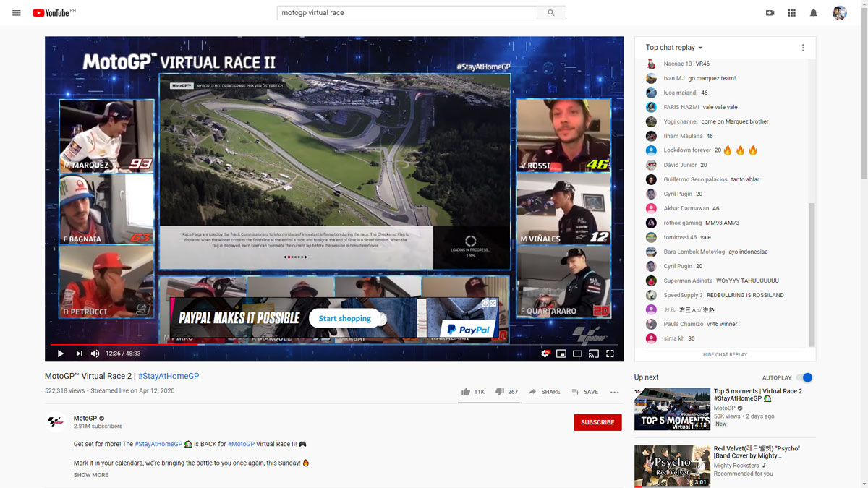Save the video to a playlist
868x488 pixels.
click(584, 392)
